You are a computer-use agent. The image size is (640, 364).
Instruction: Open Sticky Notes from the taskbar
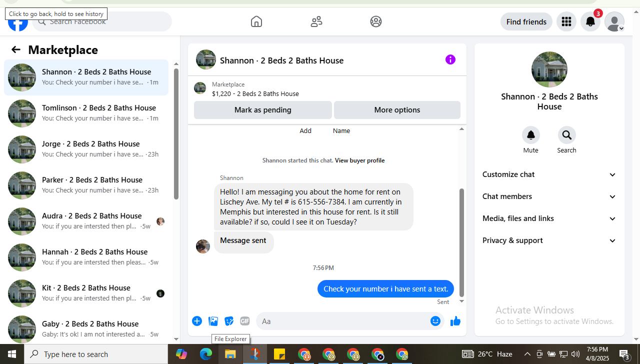click(279, 354)
